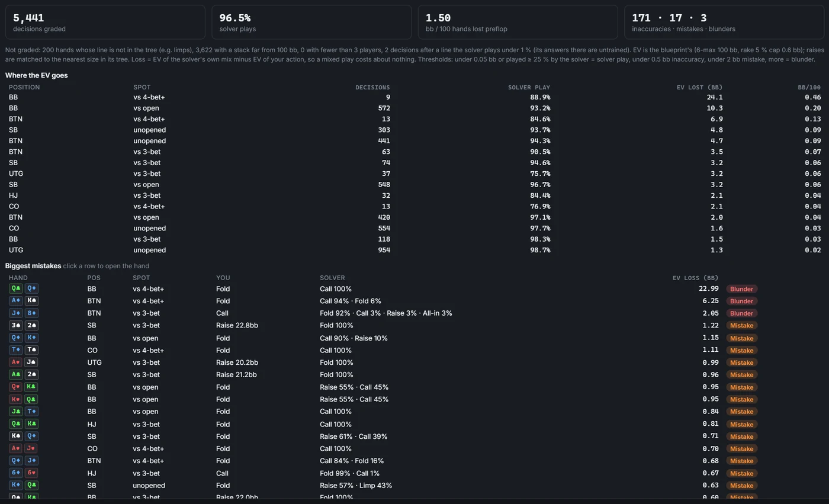Click the Blunder badge for the 22.99 loss
The image size is (829, 504).
[741, 289]
